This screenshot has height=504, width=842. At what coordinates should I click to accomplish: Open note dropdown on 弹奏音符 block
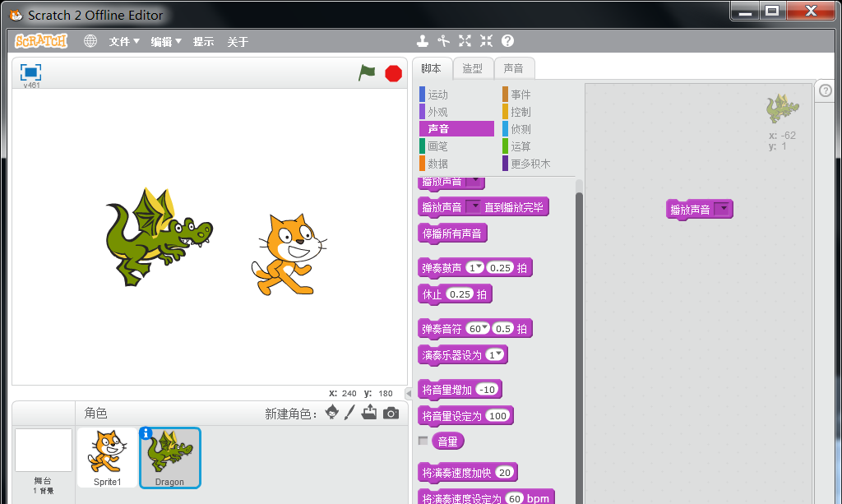(478, 329)
